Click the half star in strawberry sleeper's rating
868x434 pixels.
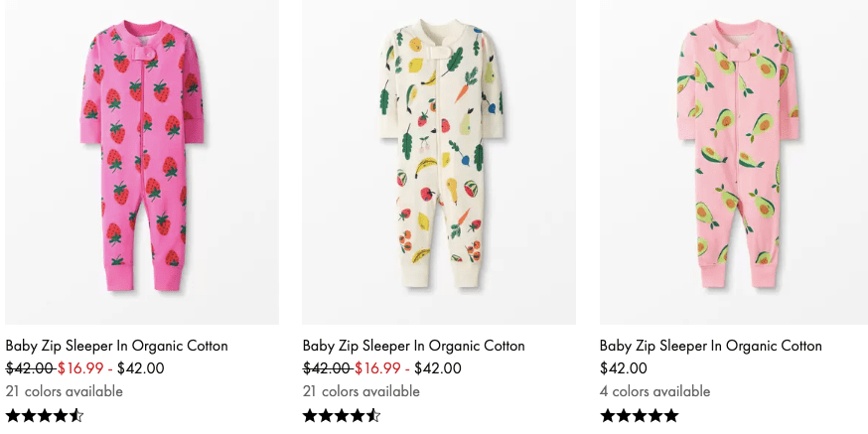click(76, 415)
